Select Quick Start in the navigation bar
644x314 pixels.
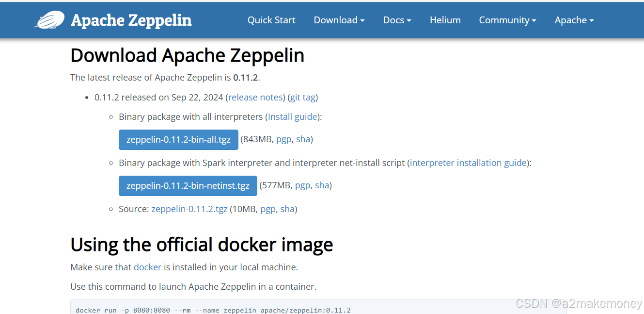[271, 20]
